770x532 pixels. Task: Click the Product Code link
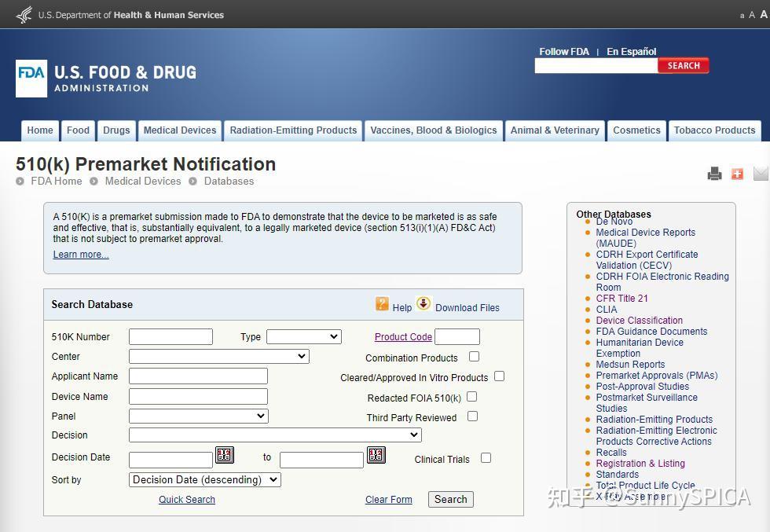tap(403, 337)
